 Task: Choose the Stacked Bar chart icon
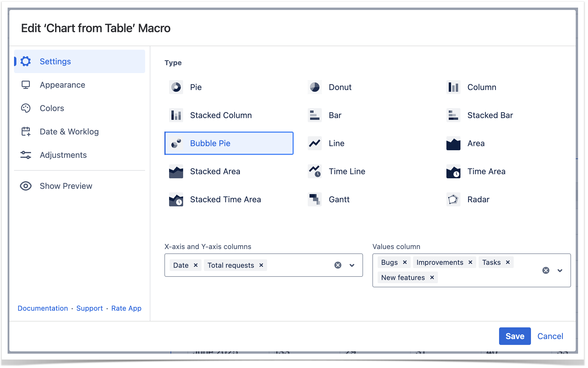pyautogui.click(x=453, y=115)
